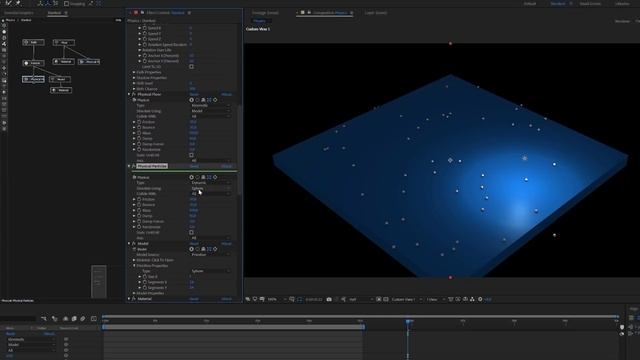
Task: Click Reset for the Physical Floor effect
Action: pyautogui.click(x=194, y=94)
